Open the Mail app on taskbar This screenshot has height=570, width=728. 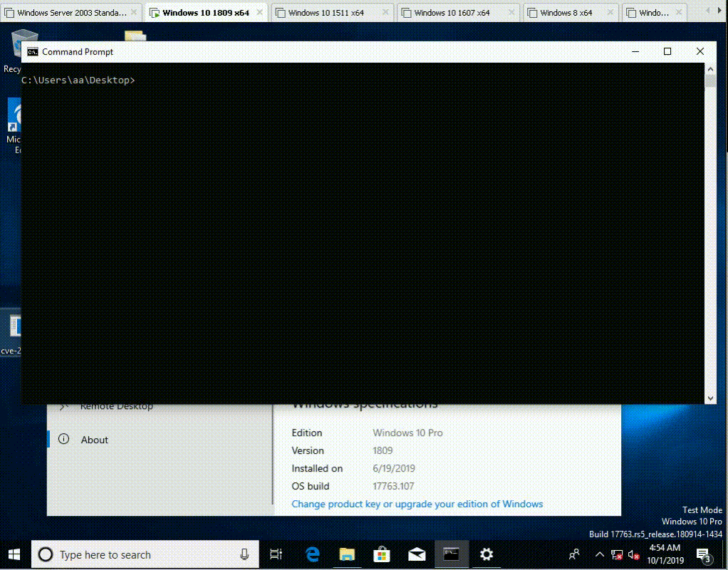tap(417, 554)
